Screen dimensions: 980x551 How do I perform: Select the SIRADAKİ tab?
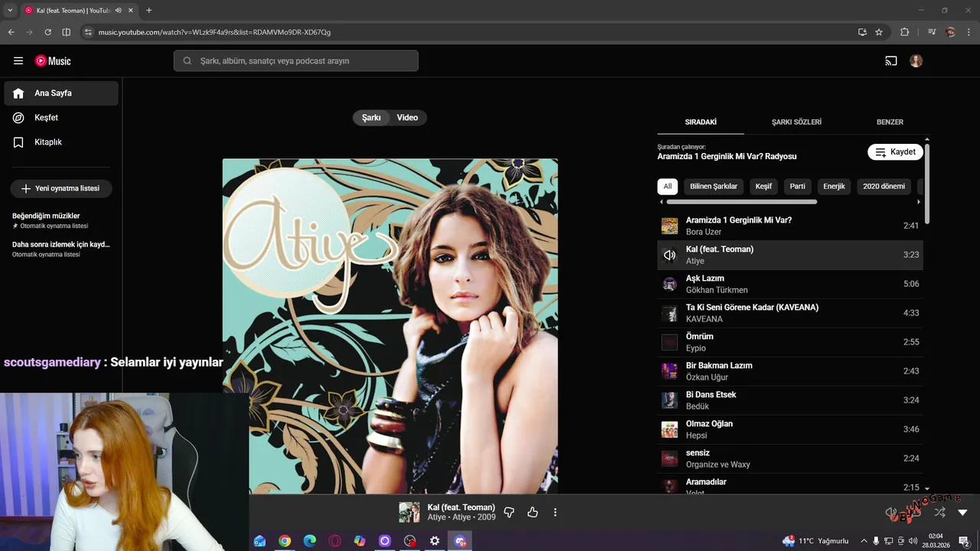coord(701,122)
